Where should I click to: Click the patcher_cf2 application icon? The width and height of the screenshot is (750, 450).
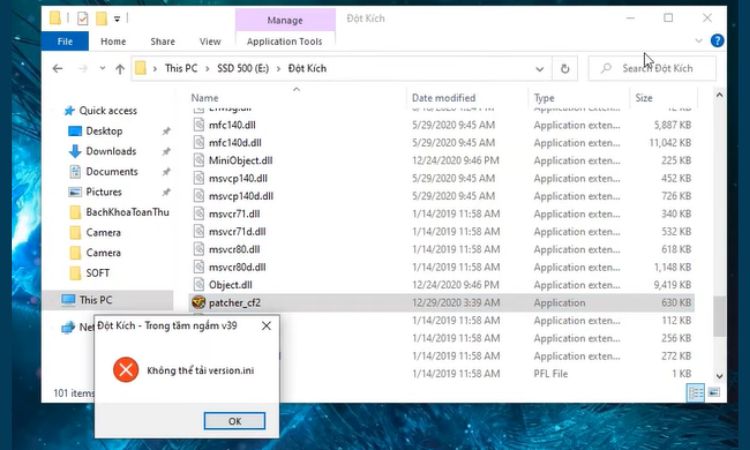[x=199, y=302]
